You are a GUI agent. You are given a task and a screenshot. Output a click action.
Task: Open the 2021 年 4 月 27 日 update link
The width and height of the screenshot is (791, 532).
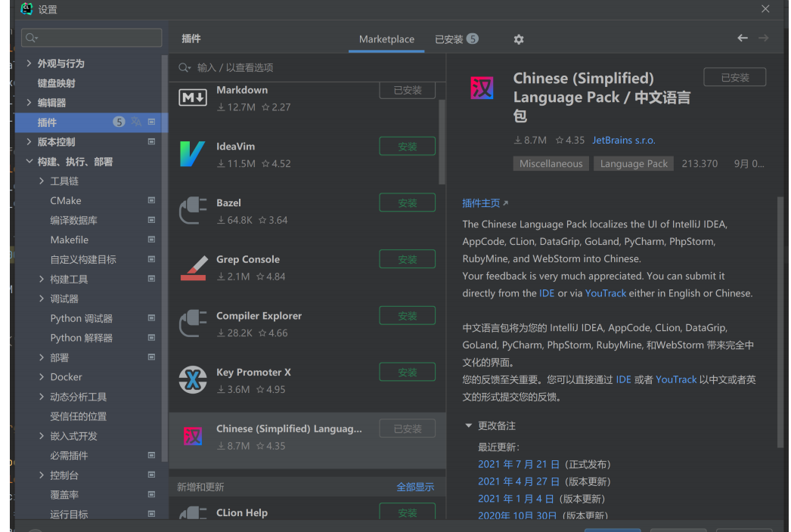(x=519, y=481)
